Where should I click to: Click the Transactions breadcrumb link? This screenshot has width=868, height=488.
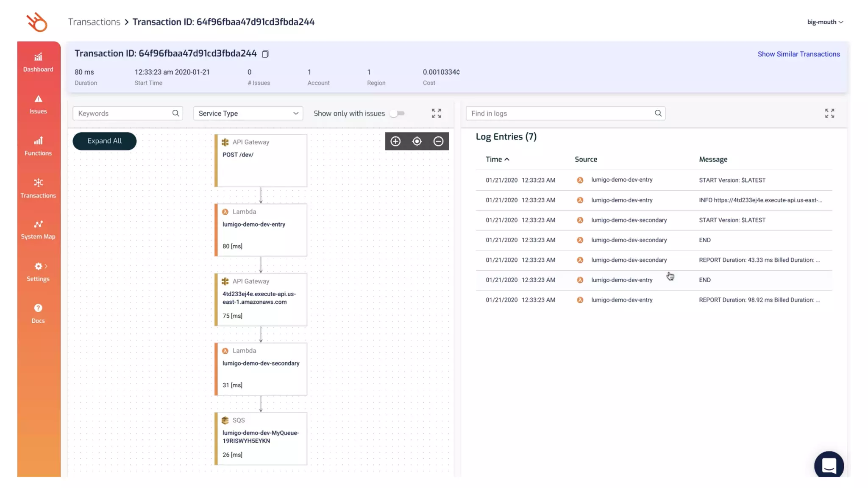point(94,22)
